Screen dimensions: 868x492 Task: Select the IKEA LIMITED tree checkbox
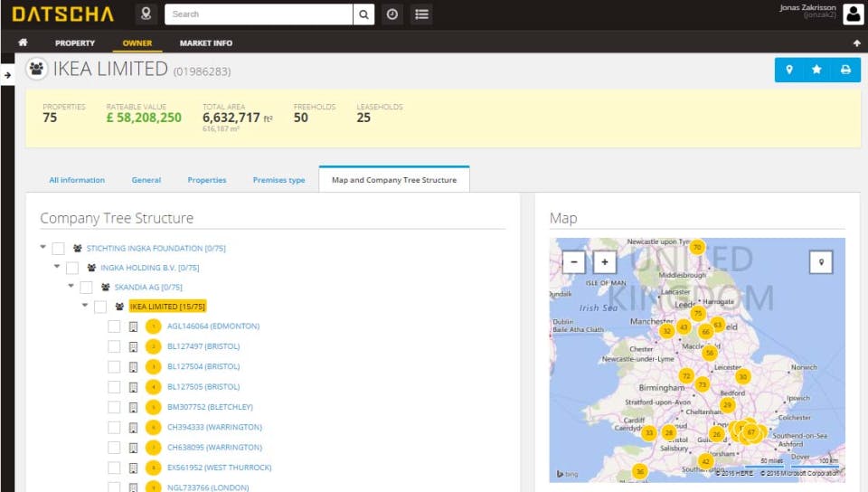100,307
